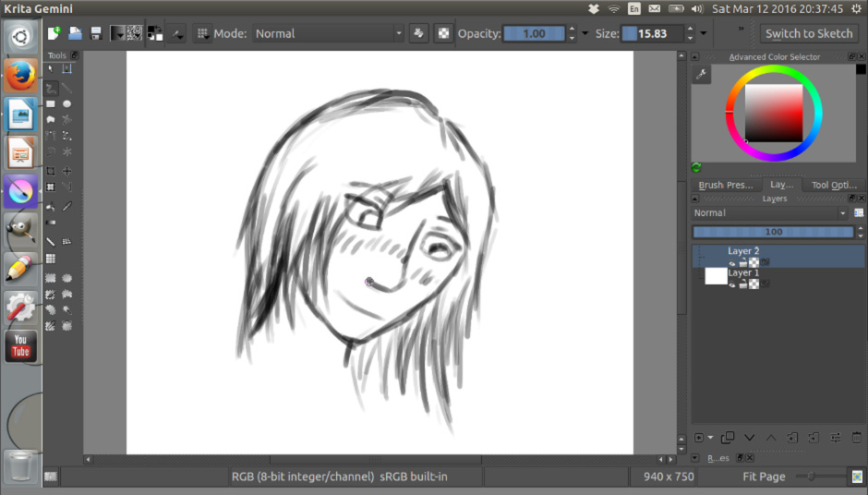Switch to the Tool Options tab

[x=833, y=185]
